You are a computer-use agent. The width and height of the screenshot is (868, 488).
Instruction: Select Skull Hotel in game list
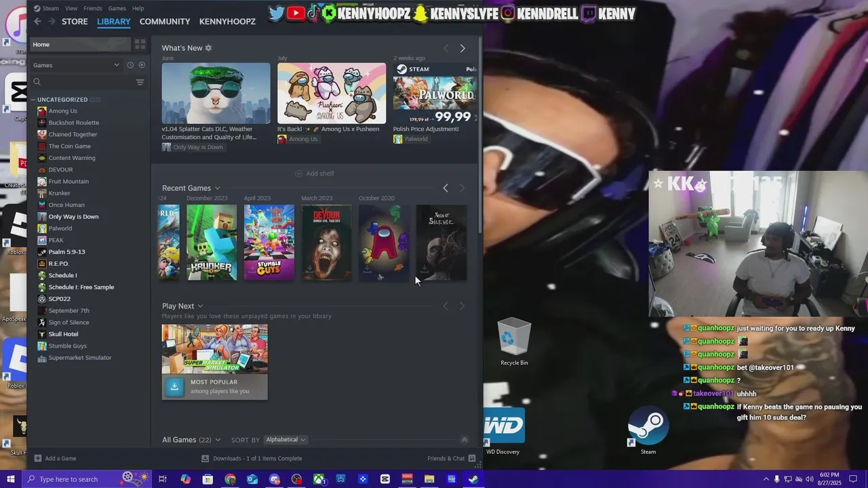click(63, 334)
